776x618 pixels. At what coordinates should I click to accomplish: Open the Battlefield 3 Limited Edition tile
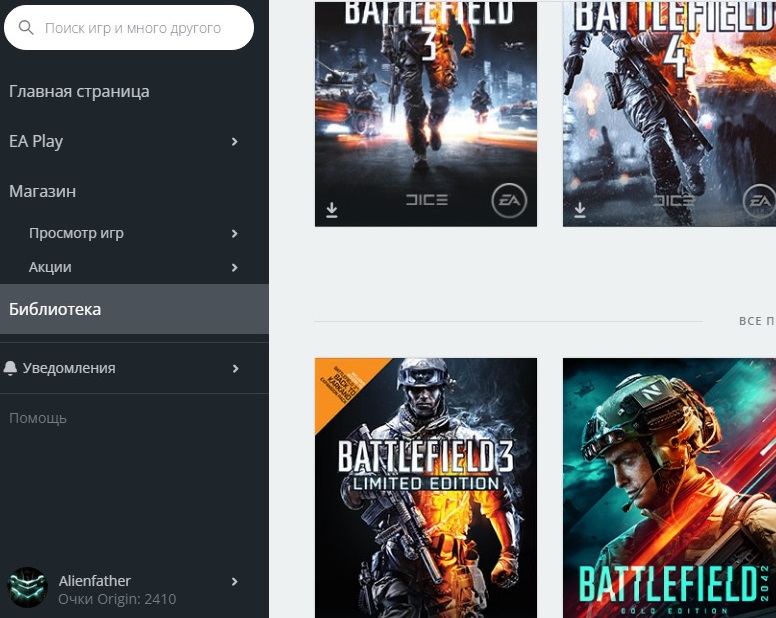426,488
